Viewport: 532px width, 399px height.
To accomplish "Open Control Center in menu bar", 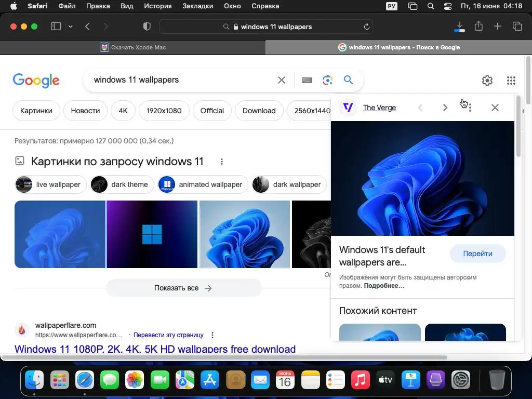I will point(447,6).
